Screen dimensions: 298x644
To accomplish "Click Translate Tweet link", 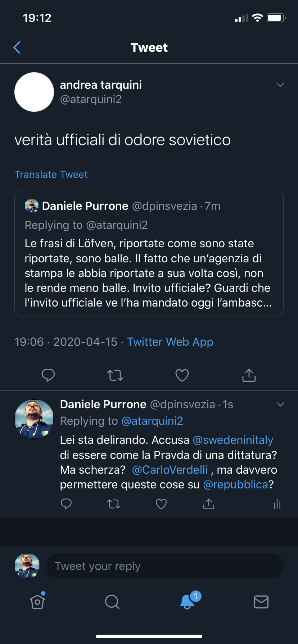I will (51, 174).
